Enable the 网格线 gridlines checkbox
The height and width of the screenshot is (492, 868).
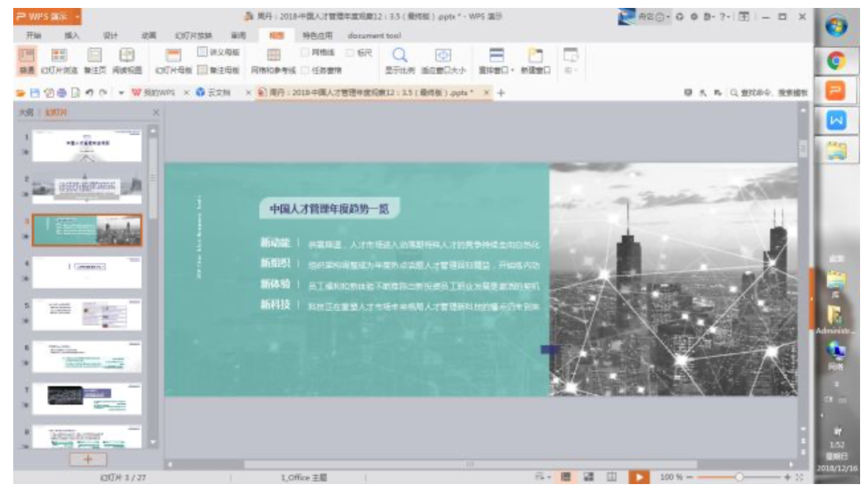[306, 52]
